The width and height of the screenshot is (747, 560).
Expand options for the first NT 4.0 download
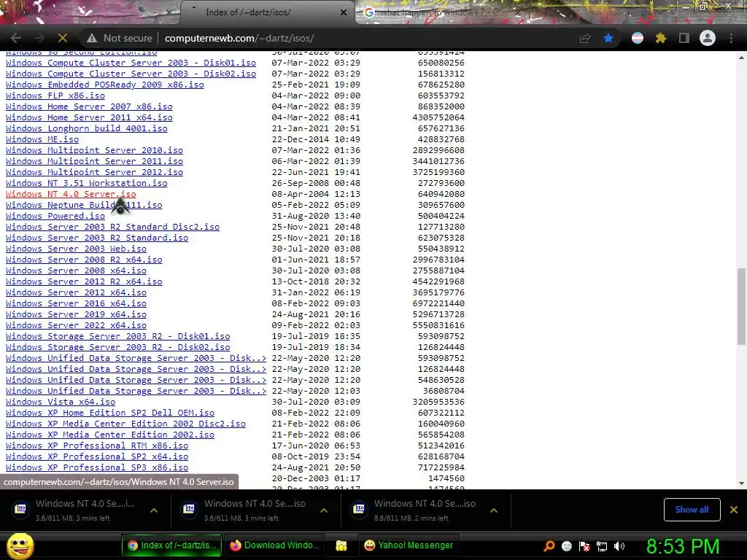click(154, 510)
